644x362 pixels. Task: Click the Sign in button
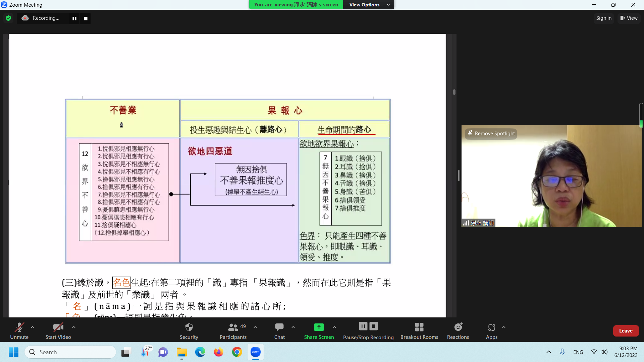click(604, 18)
